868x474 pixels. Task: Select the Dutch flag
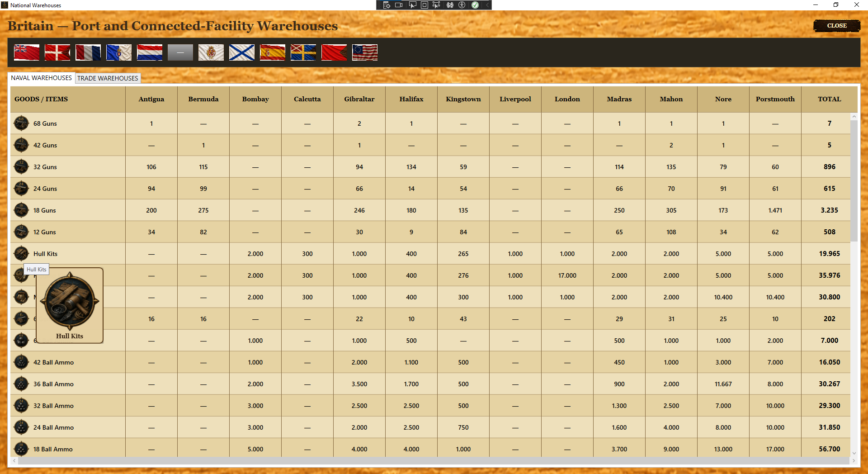click(150, 52)
